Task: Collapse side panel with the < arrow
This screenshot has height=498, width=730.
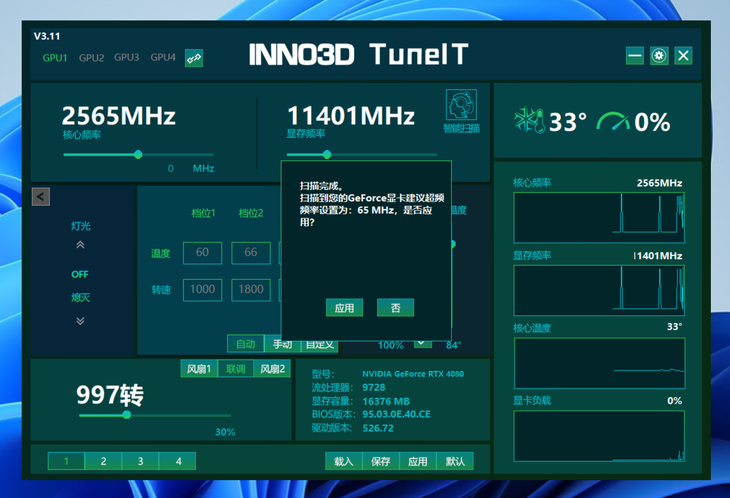Action: 41,197
